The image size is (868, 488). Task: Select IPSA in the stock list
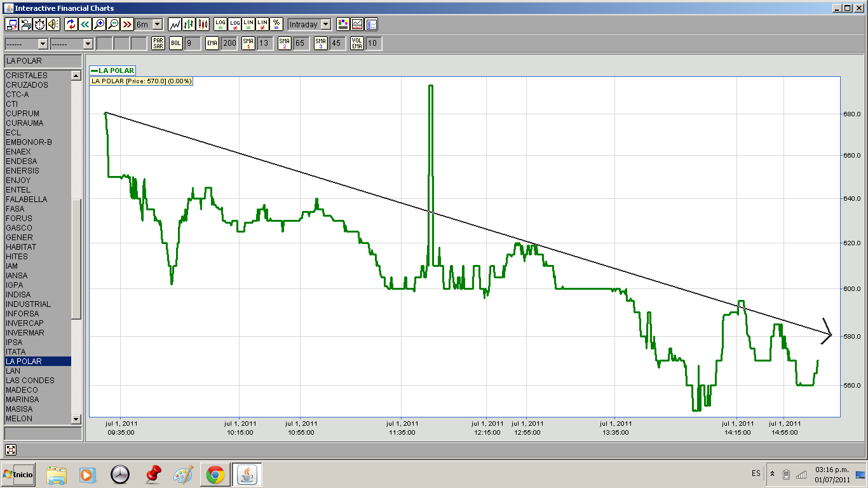37,342
